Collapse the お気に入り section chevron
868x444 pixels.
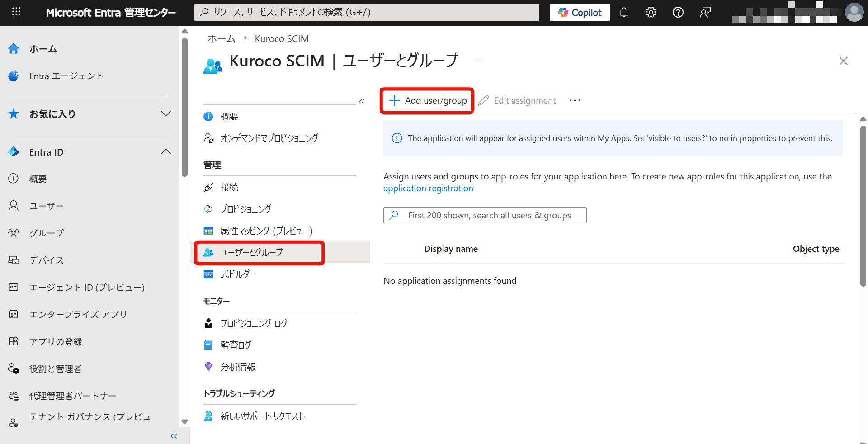(x=165, y=114)
